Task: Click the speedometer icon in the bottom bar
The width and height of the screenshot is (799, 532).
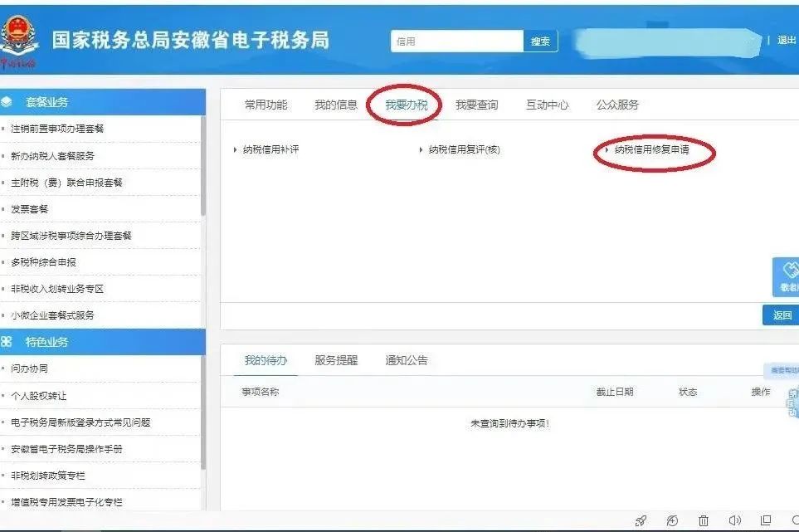Action: click(x=672, y=520)
